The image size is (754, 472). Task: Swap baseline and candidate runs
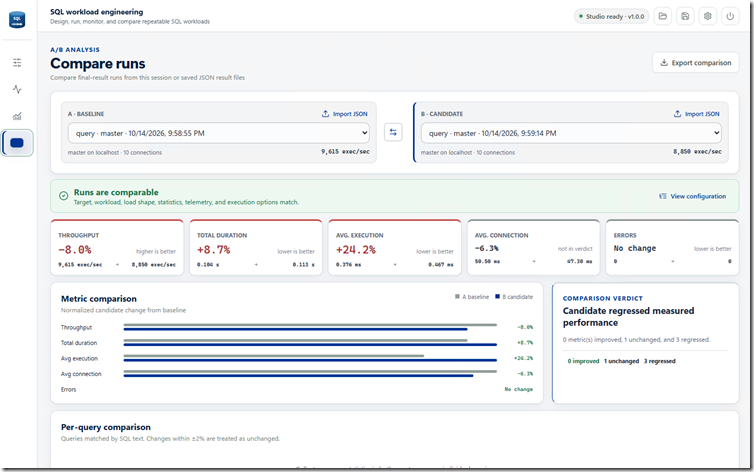(x=393, y=132)
